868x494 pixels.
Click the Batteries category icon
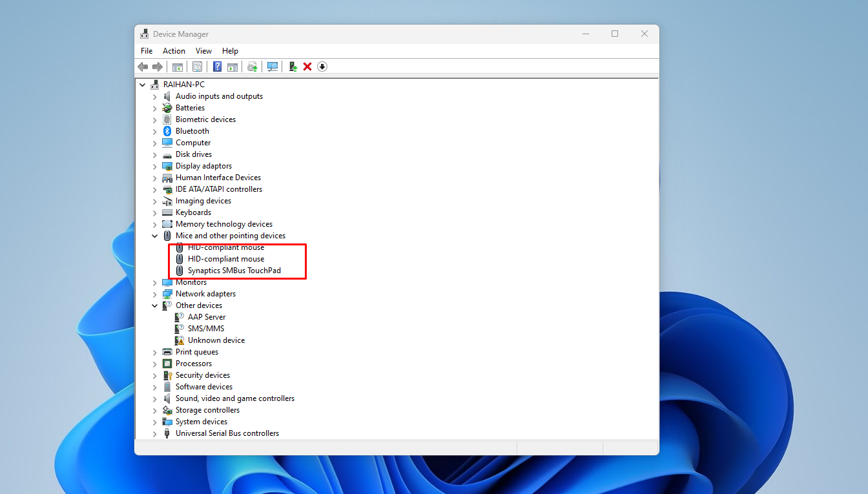coord(167,108)
